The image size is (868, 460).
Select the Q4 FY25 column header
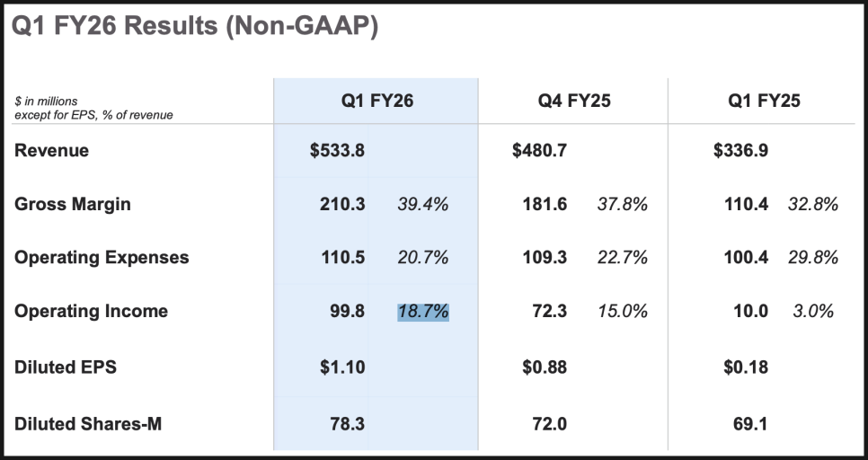pos(574,101)
